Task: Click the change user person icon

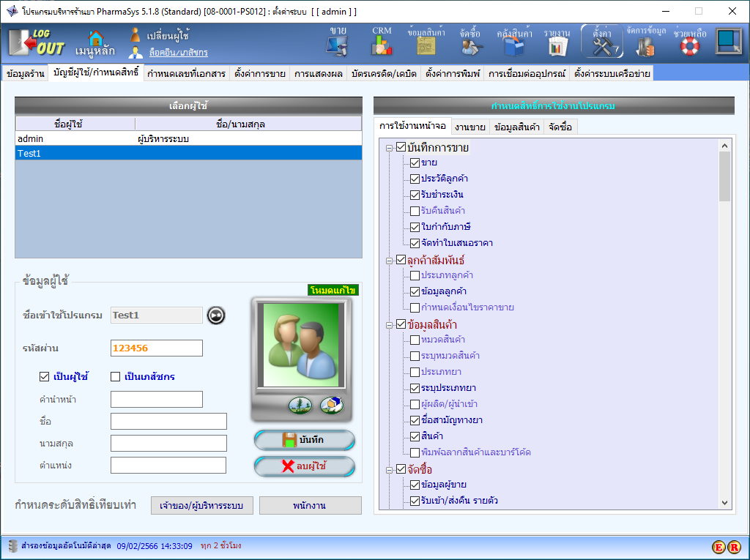Action: click(135, 34)
